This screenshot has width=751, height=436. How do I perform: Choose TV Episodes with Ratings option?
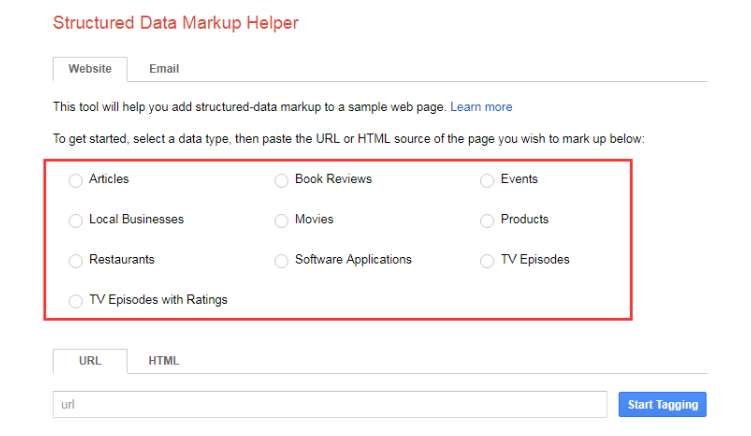[75, 301]
